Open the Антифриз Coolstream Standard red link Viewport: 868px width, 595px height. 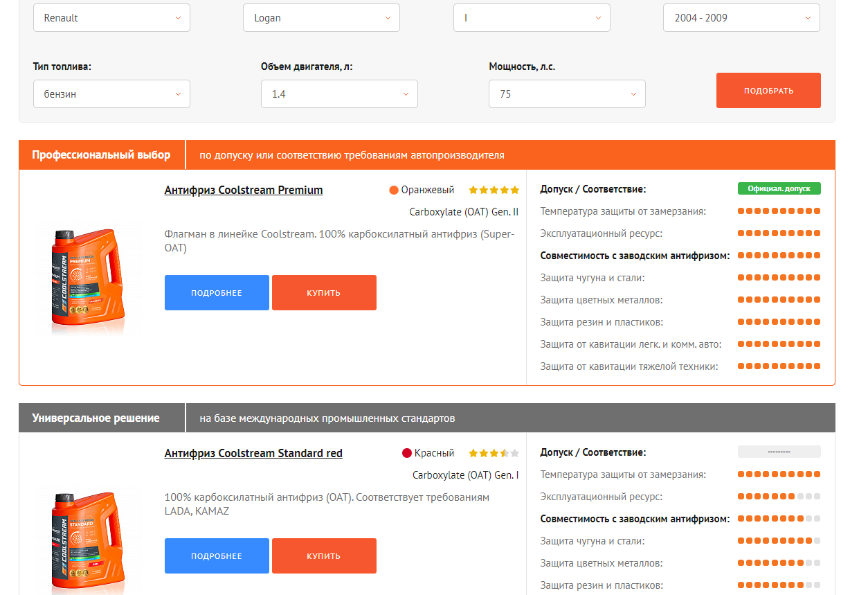pyautogui.click(x=253, y=453)
